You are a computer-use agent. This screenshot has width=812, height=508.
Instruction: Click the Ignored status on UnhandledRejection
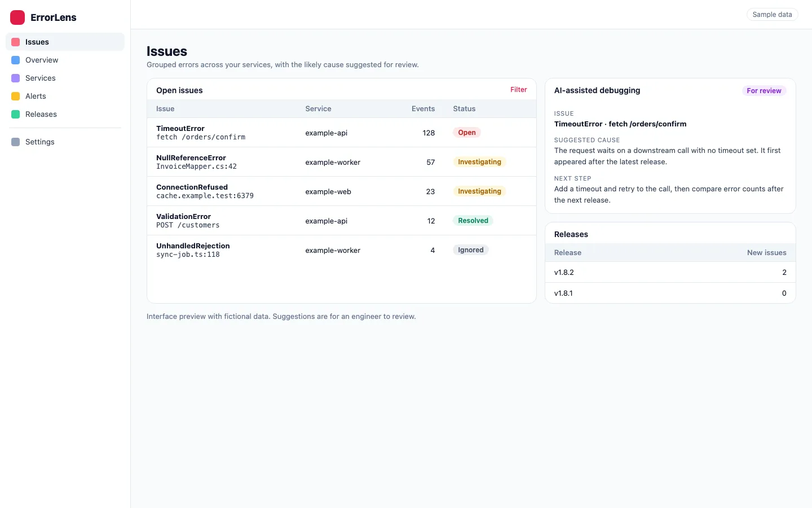click(471, 250)
